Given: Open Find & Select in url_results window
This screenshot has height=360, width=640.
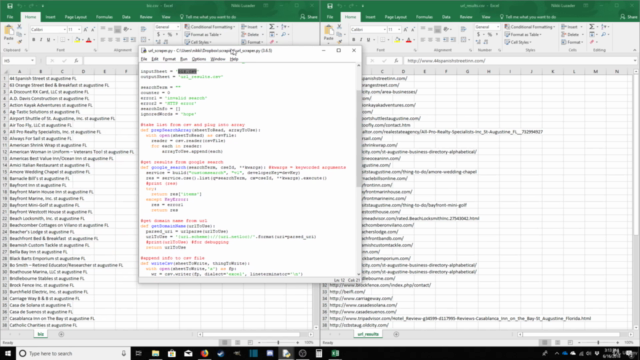Looking at the screenshot, I should coord(604,34).
